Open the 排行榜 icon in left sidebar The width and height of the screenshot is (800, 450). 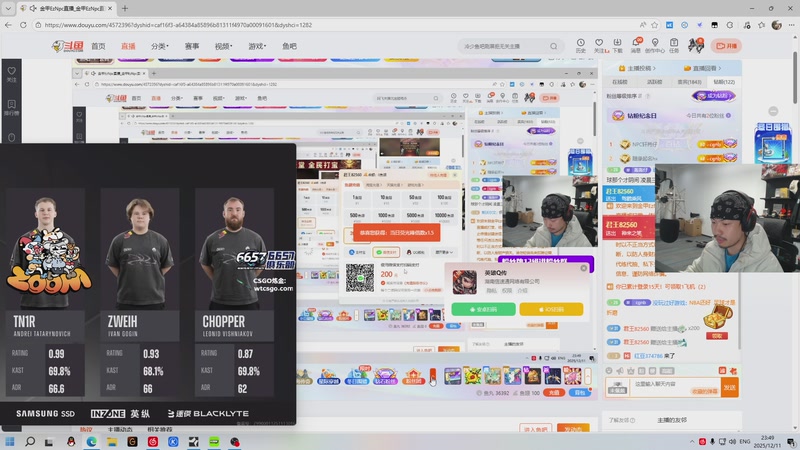coord(11,107)
